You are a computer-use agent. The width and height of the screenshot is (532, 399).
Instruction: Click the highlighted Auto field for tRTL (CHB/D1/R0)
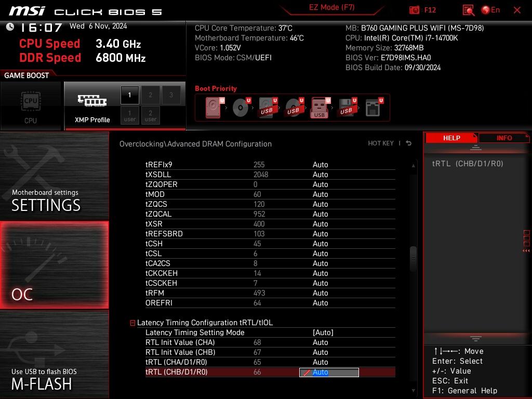point(329,372)
